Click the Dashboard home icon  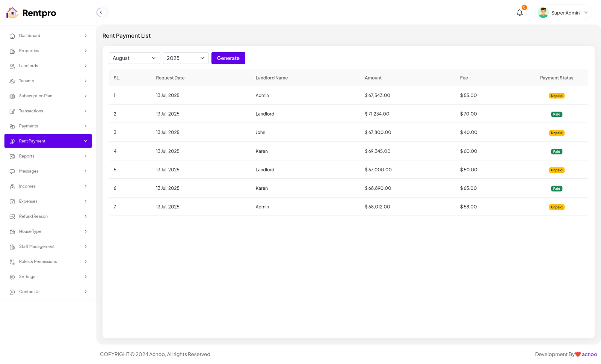(12, 36)
